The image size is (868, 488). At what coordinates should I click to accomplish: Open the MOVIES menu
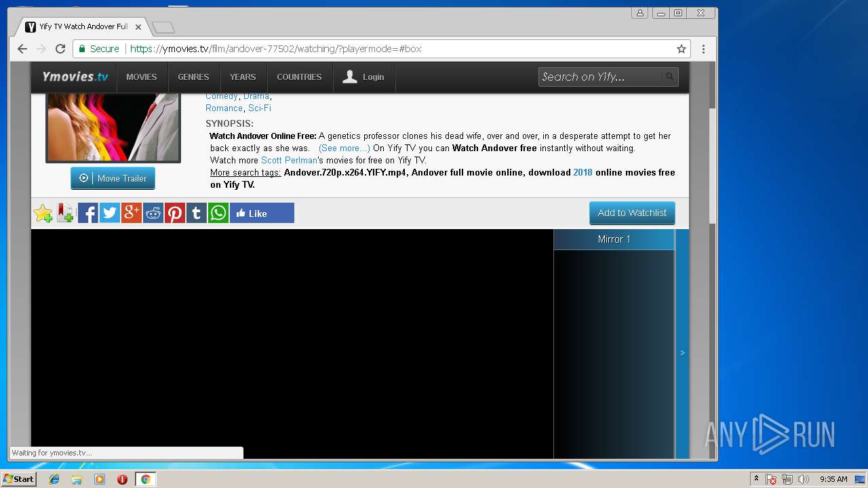tap(142, 77)
